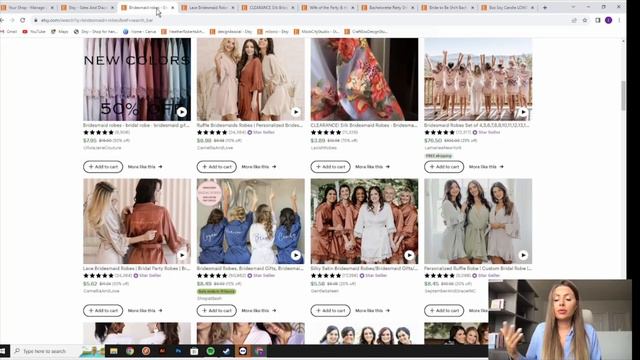640x360 pixels.
Task: Play video on Ruffle Bridesmaids Robes listing
Action: pyautogui.click(x=296, y=111)
